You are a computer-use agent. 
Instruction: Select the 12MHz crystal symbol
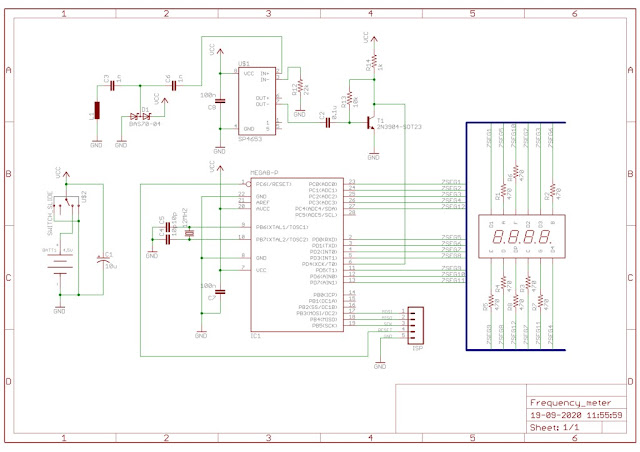tap(189, 233)
